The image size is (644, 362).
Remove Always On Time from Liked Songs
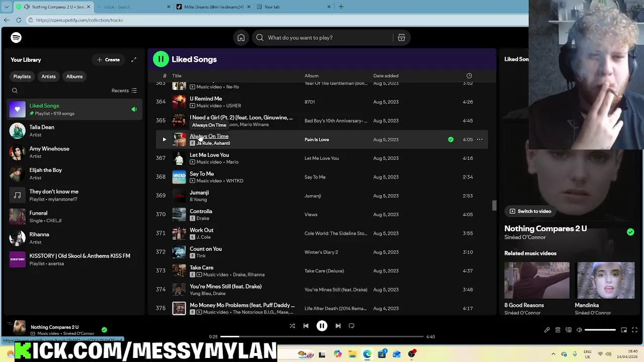451,140
